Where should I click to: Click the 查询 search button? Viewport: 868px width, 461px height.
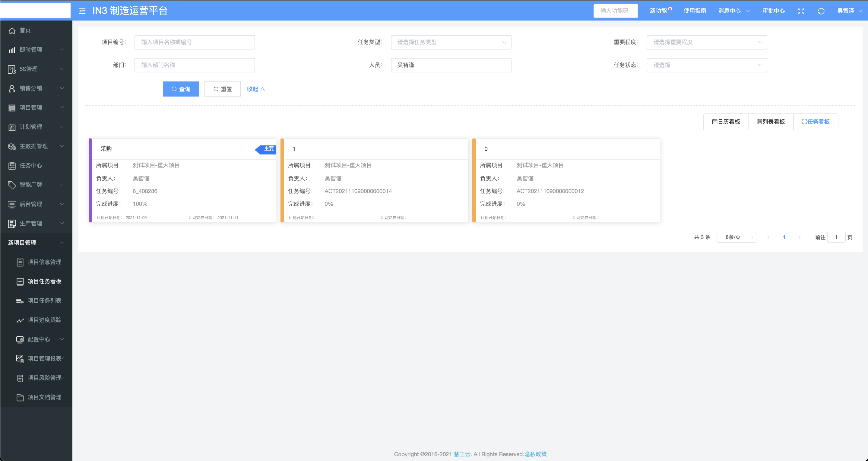coord(181,89)
